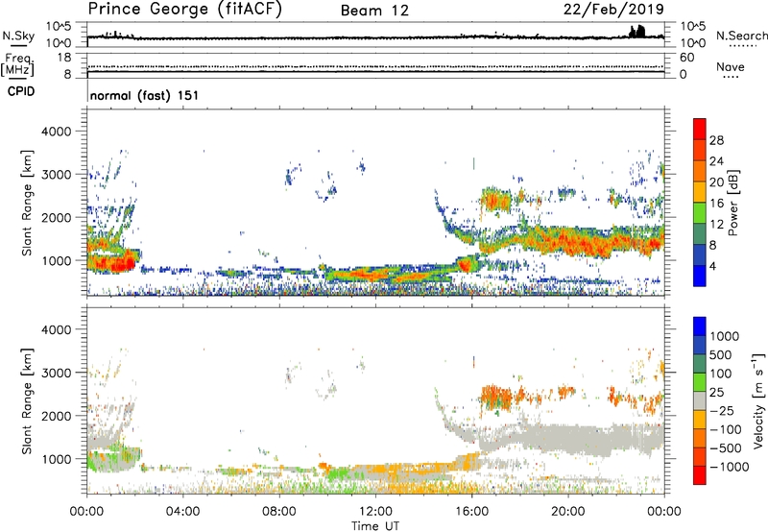Click the date '22/Feb/2019'

[x=613, y=9]
